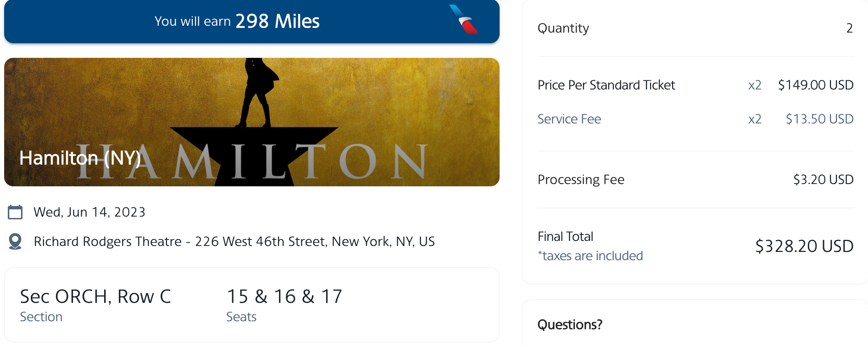Click the Seats listing 15 & 16 & 17
The image size is (868, 346).
click(x=284, y=296)
